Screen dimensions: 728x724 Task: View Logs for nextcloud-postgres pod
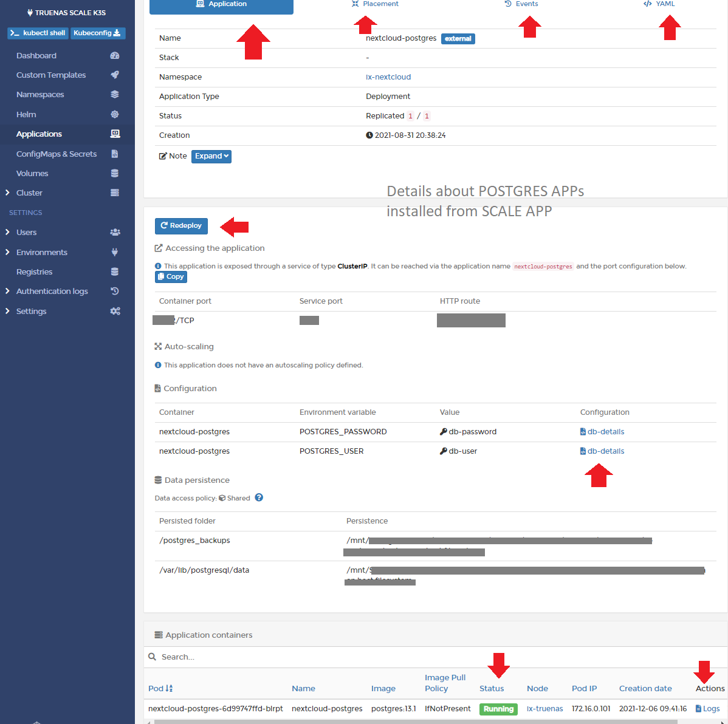coord(707,709)
